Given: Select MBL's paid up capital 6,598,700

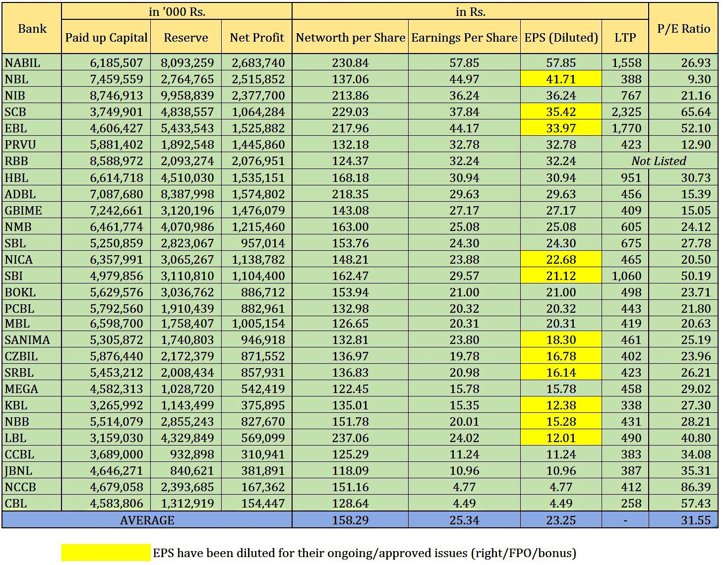Looking at the screenshot, I should (x=106, y=323).
